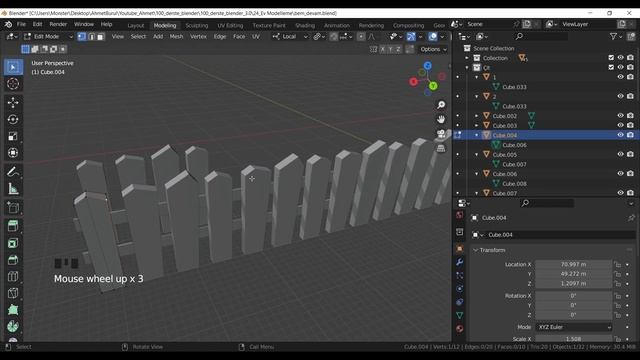
Task: Open the Render menu
Action: click(58, 24)
